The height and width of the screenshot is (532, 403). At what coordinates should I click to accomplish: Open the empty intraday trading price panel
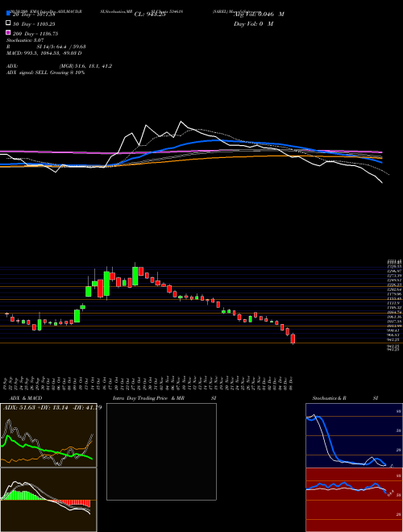[x=161, y=451]
